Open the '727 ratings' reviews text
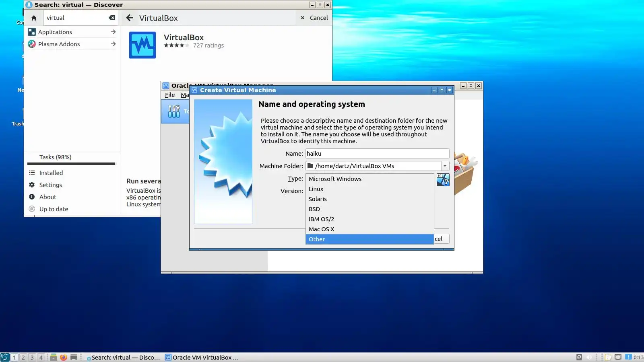 (x=208, y=45)
